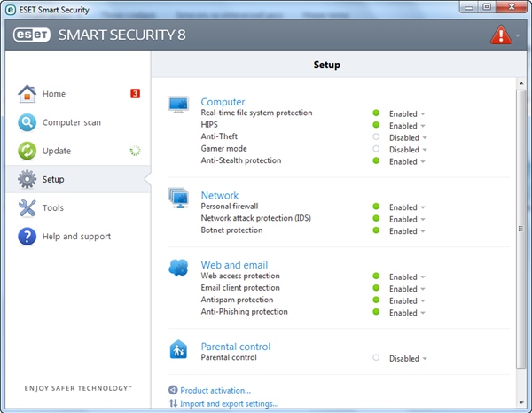The height and width of the screenshot is (413, 532).
Task: Open the Tools section in sidebar
Action: click(53, 207)
